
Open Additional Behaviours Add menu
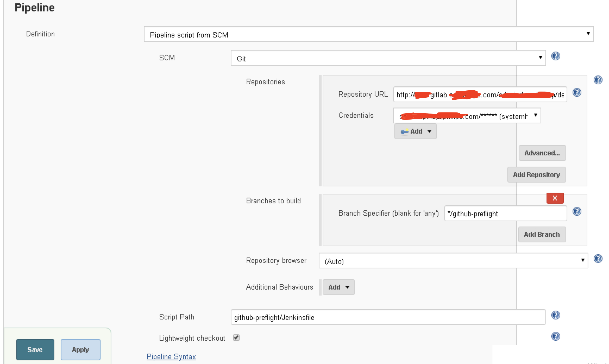(x=338, y=287)
